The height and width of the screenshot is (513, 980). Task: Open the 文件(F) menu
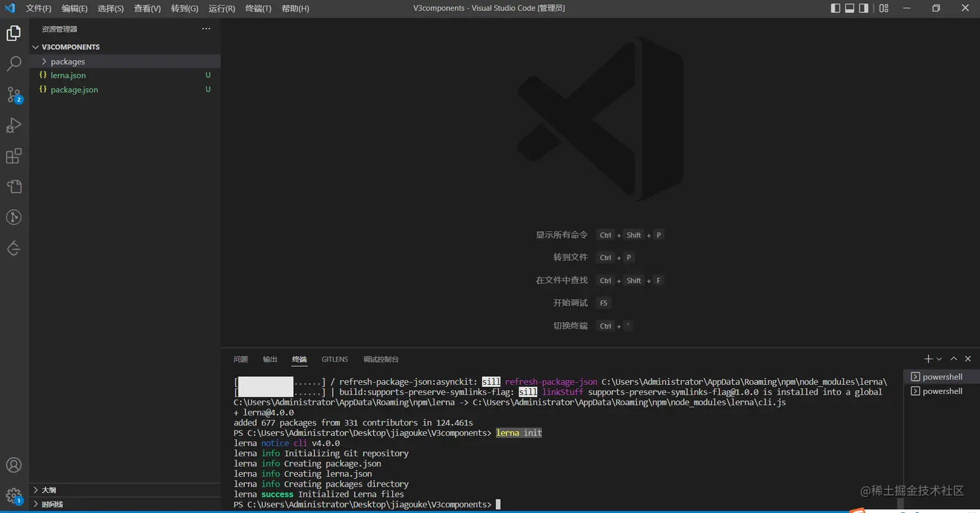click(x=39, y=8)
